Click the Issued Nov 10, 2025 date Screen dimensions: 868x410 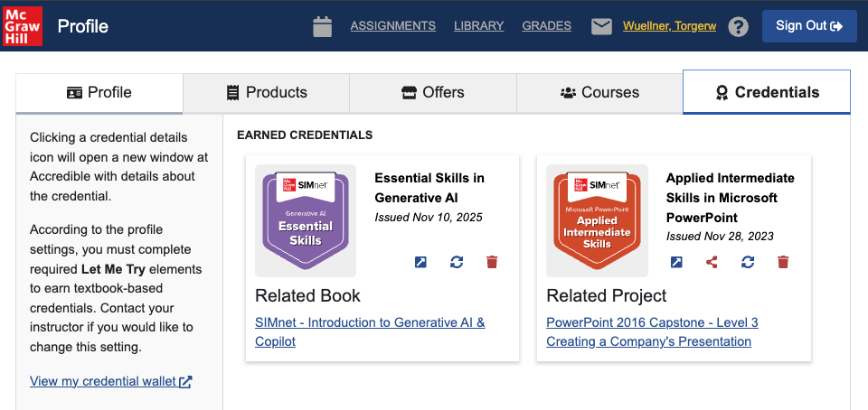pos(429,217)
